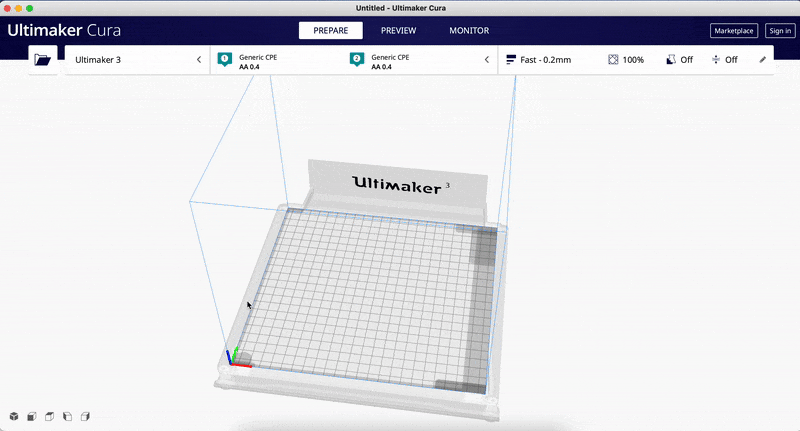Click the macOS yellow minimize button
Image resolution: width=800 pixels, height=431 pixels.
(x=18, y=8)
